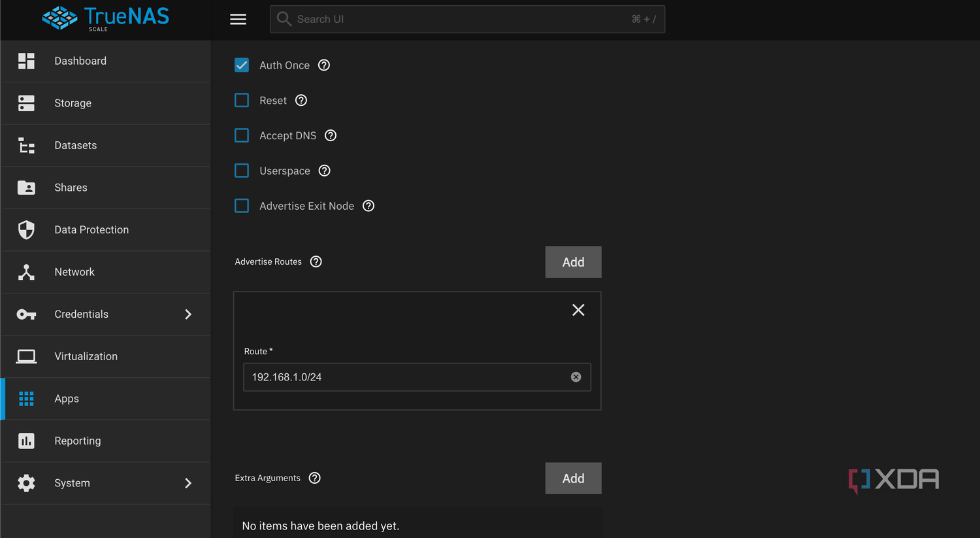Click the Route input field

417,377
